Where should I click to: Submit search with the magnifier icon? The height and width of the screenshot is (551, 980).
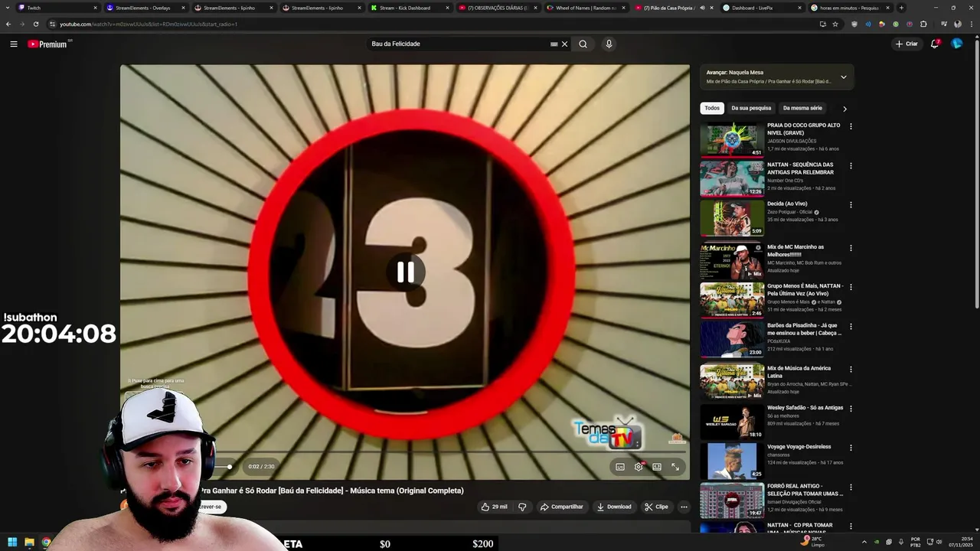[x=583, y=44]
